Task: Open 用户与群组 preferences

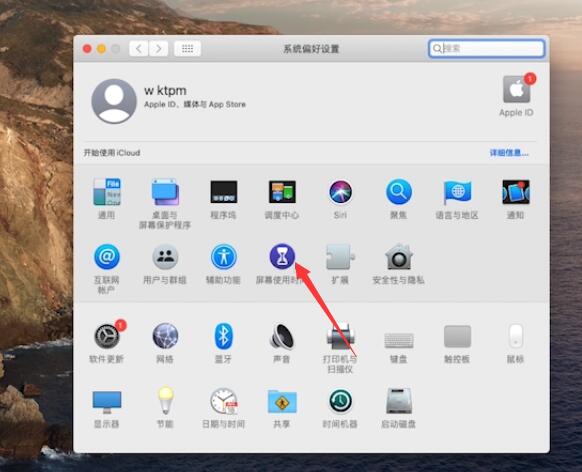Action: point(165,256)
